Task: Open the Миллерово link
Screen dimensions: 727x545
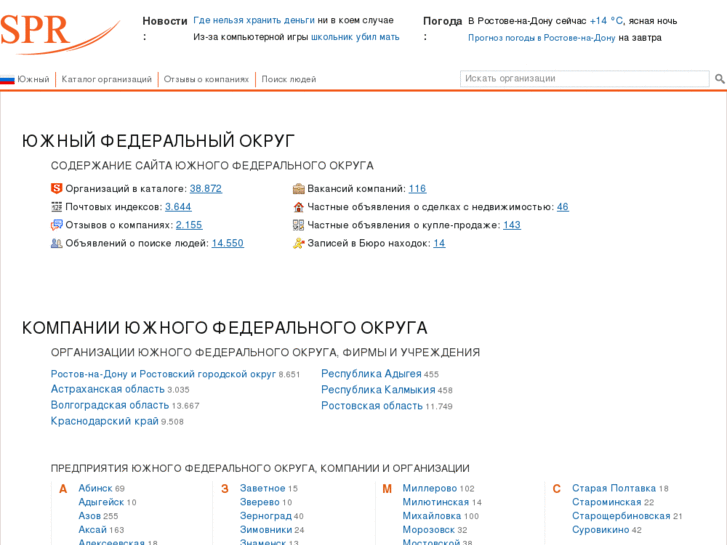Action: [x=430, y=488]
